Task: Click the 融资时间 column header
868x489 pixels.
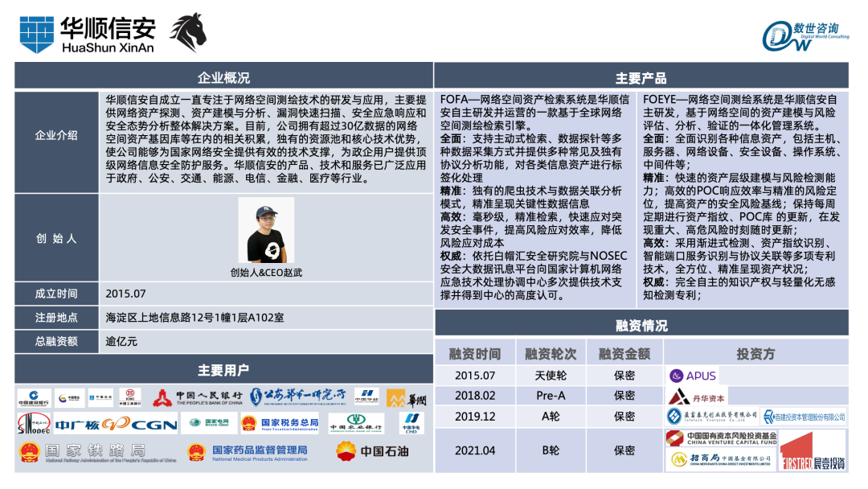Action: pos(475,354)
